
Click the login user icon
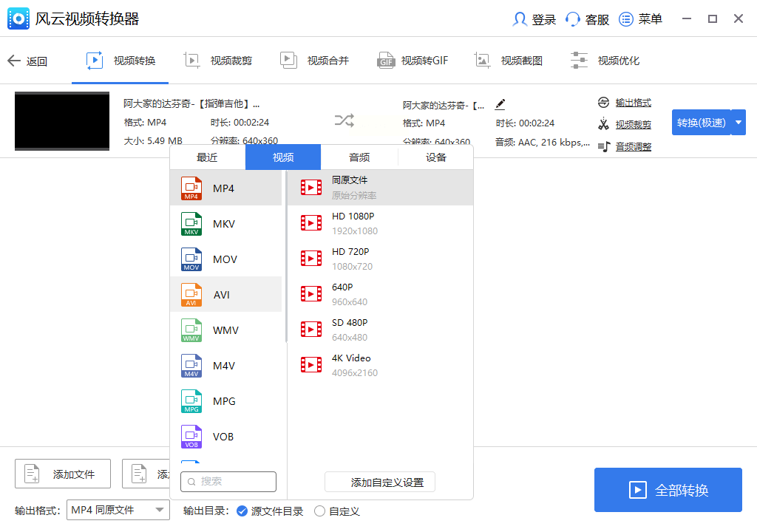520,19
